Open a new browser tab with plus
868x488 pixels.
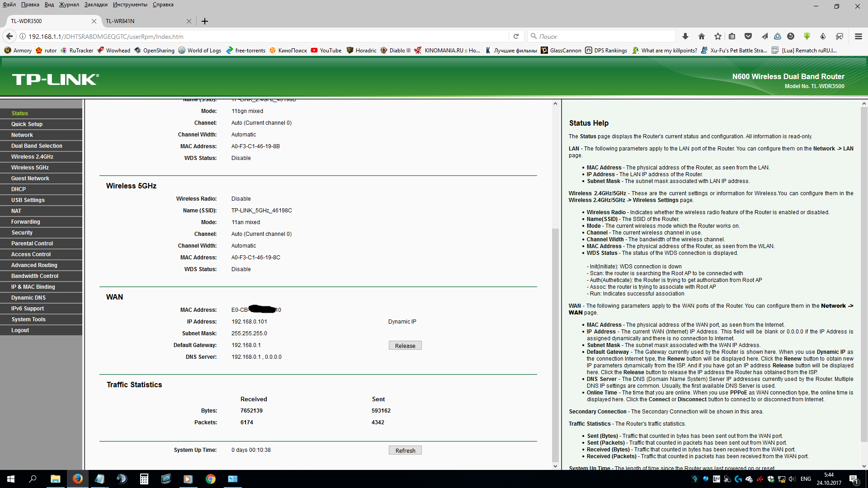205,21
